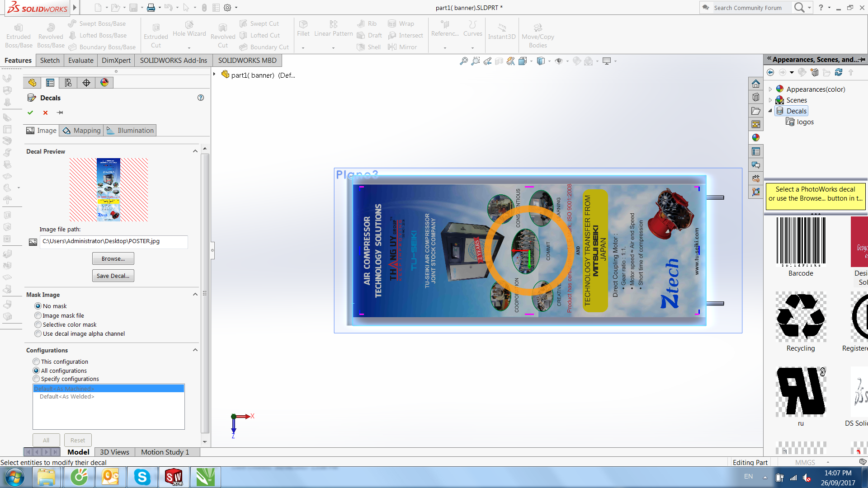Enable Use decal image alpha channel
This screenshot has height=488, width=868.
click(38, 333)
